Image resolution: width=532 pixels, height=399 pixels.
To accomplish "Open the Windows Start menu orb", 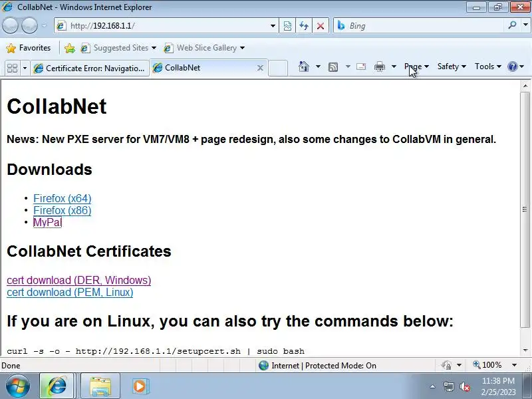I will pyautogui.click(x=18, y=386).
